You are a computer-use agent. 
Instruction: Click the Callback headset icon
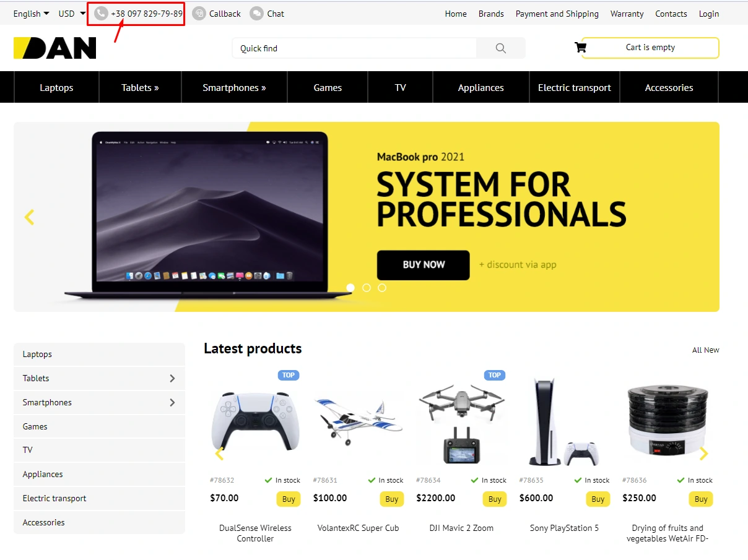point(199,13)
